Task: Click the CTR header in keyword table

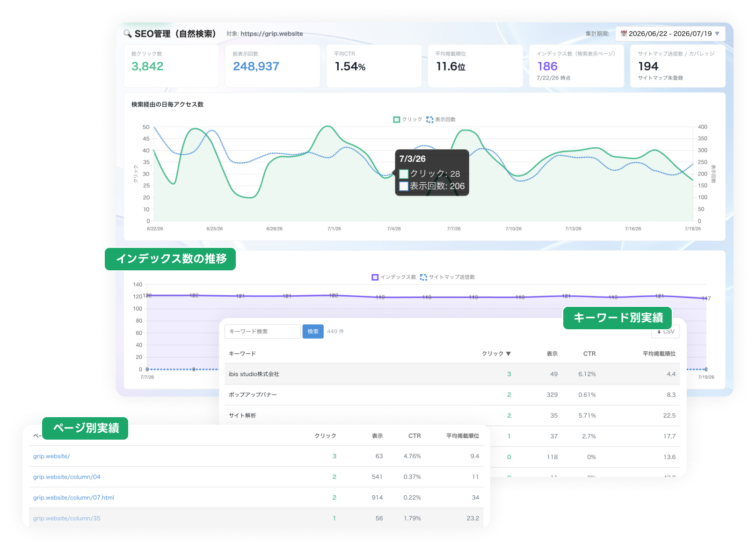Action: (x=589, y=354)
